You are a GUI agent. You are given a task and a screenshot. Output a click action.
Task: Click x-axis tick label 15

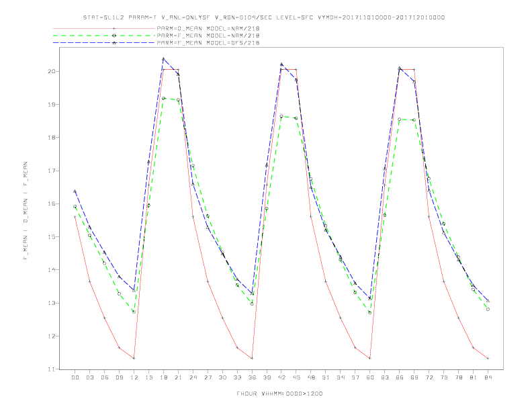pyautogui.click(x=148, y=377)
